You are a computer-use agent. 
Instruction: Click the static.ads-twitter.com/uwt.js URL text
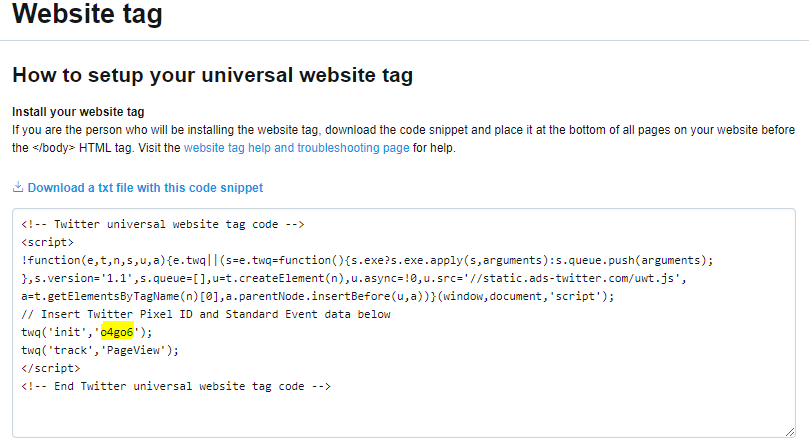point(575,278)
